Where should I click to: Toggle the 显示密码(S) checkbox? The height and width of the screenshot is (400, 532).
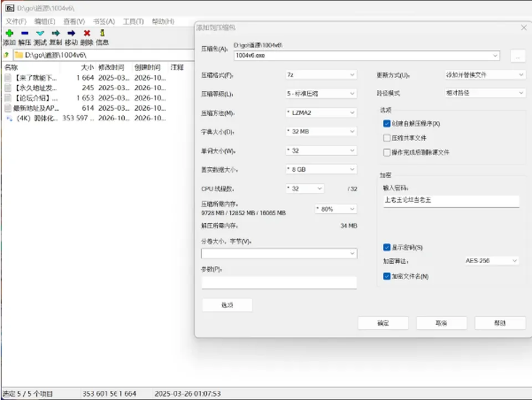(387, 247)
